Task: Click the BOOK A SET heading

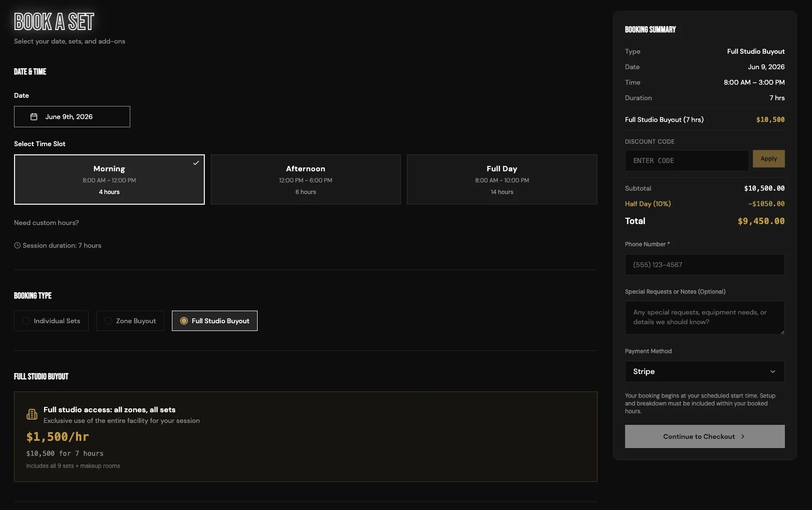Action: [x=54, y=22]
